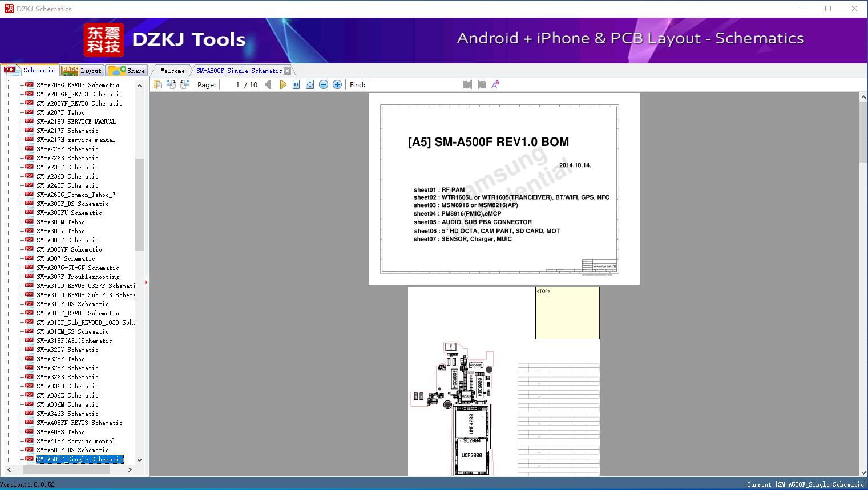The height and width of the screenshot is (490, 868).
Task: Click the tree horizontal scroll left arrow
Action: point(9,470)
